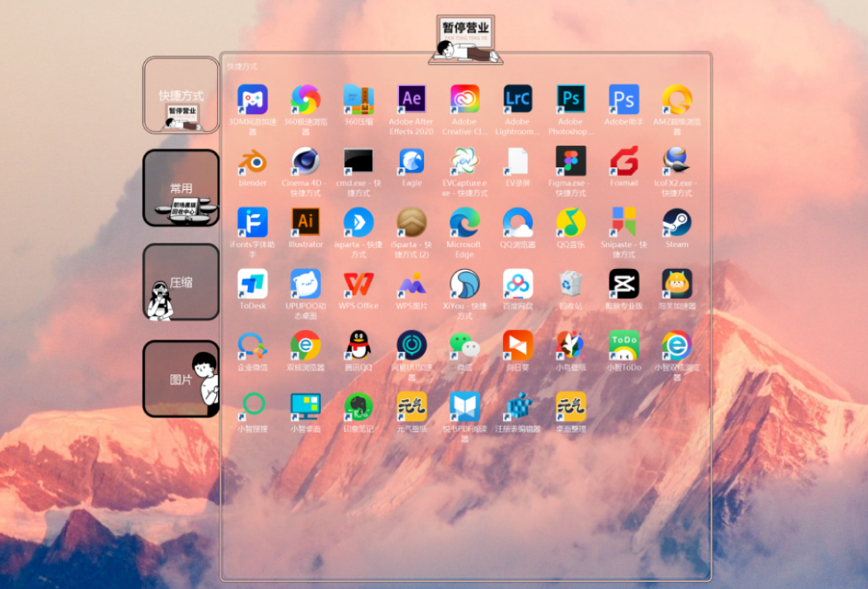Open the blender shortcut
The width and height of the screenshot is (868, 589).
click(x=253, y=160)
